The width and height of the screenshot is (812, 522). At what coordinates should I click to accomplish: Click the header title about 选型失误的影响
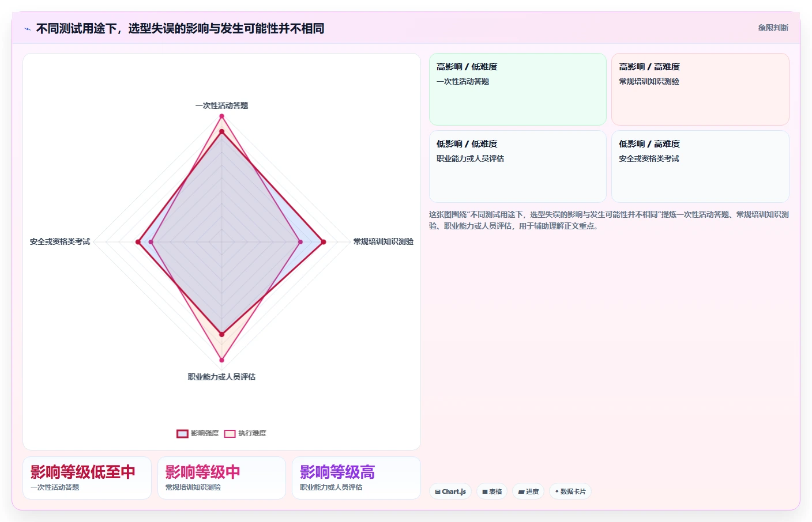tap(180, 28)
